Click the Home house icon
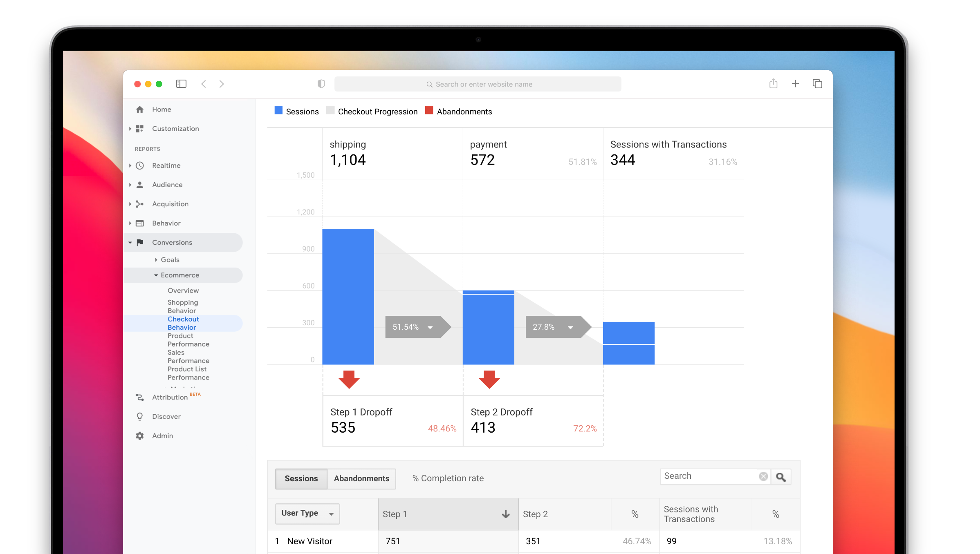The image size is (980, 554). pos(140,109)
